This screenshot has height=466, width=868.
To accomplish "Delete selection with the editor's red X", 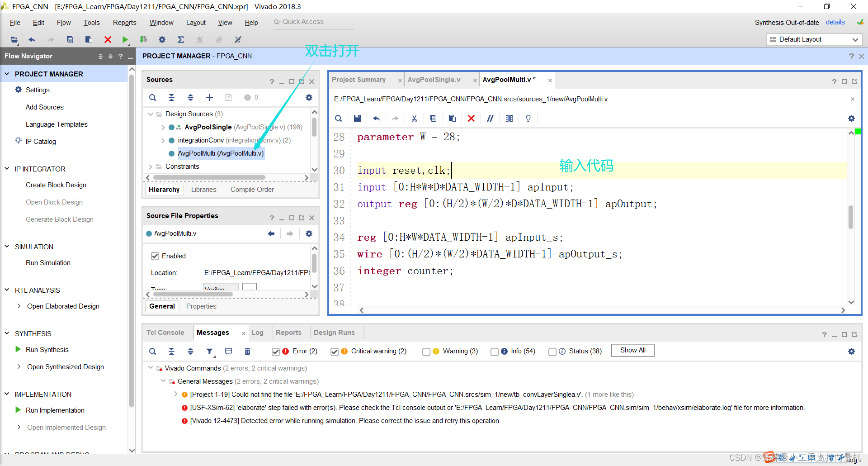I will tap(471, 118).
